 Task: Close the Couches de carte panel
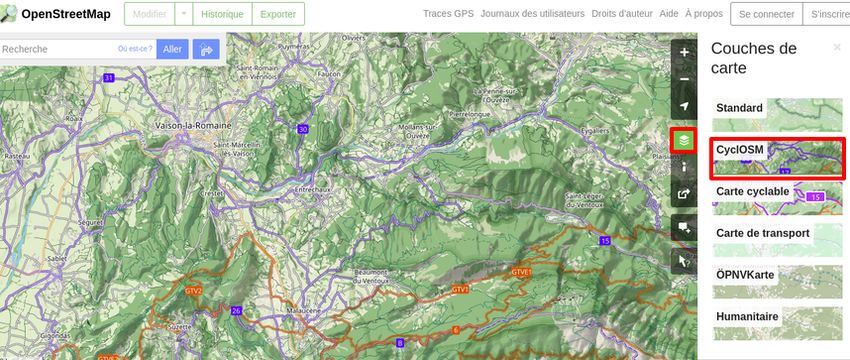[x=837, y=48]
